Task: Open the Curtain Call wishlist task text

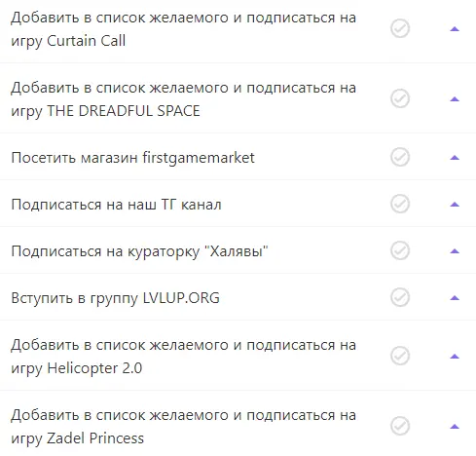Action: 183,29
